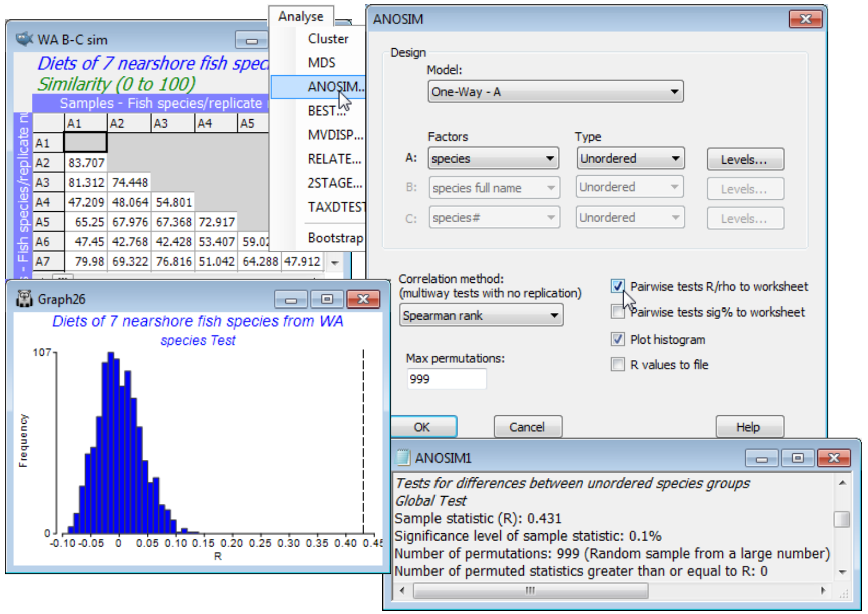The width and height of the screenshot is (868, 614).
Task: Minimize the Graph26 window
Action: tap(291, 299)
